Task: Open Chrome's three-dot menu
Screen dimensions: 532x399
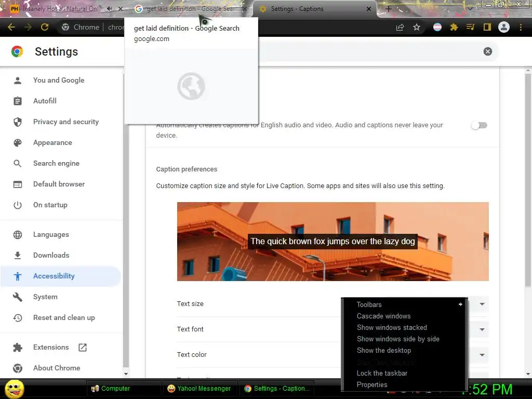Action: 521,27
